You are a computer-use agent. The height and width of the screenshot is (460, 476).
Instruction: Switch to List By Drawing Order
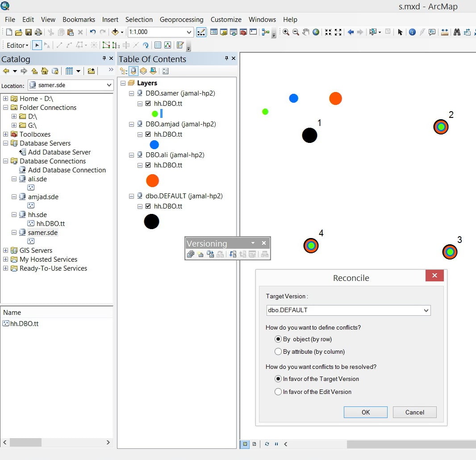124,71
